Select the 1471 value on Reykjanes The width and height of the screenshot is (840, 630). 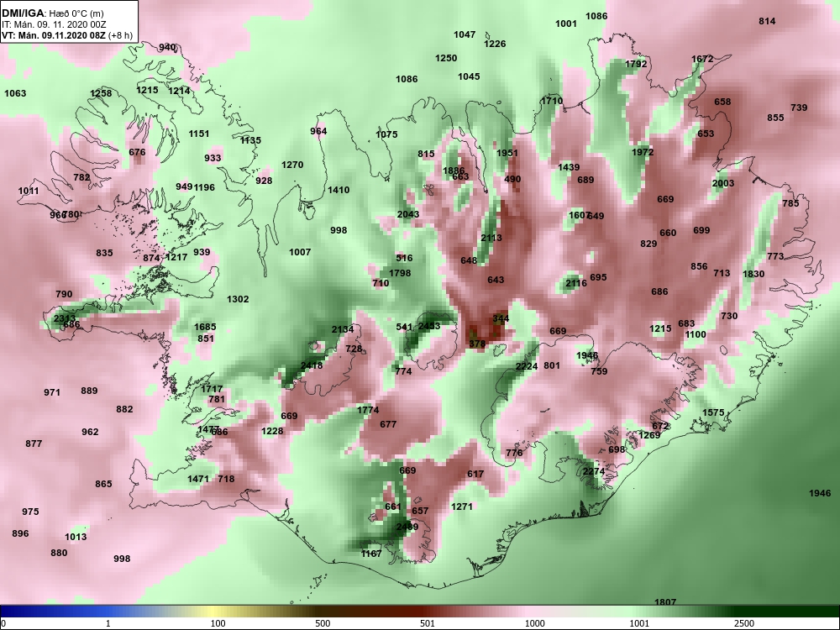[x=198, y=479]
